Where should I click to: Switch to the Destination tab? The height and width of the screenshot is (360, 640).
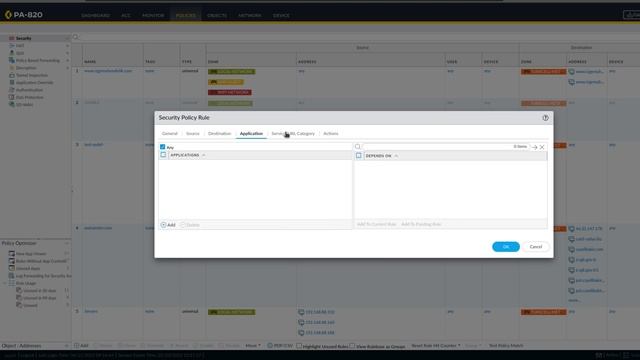(x=219, y=133)
